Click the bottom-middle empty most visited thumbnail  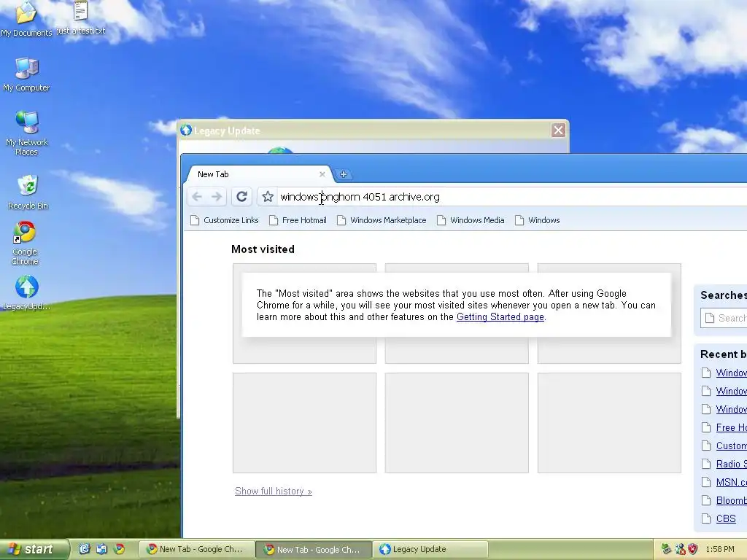coord(457,423)
